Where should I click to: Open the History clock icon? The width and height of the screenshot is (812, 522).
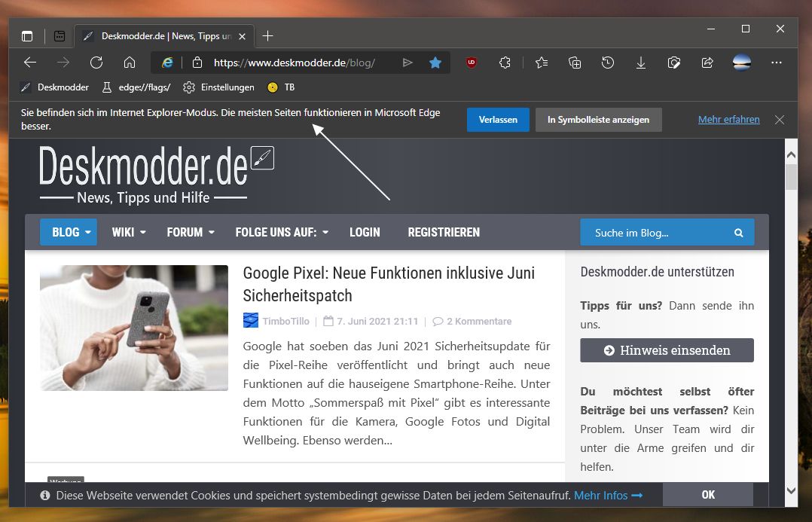608,63
